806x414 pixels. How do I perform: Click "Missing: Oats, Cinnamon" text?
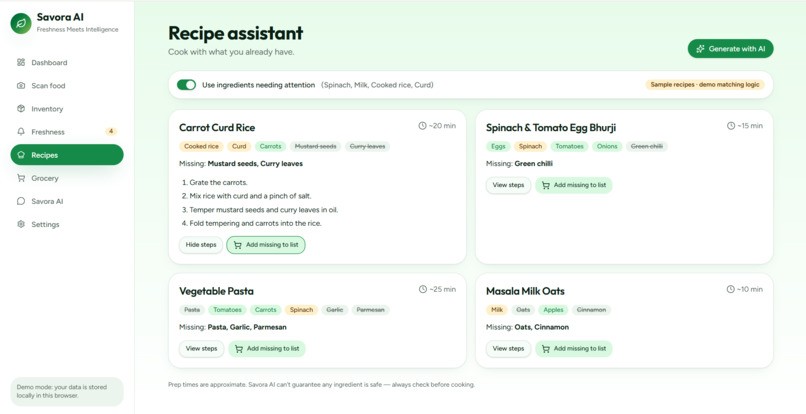[x=527, y=327]
